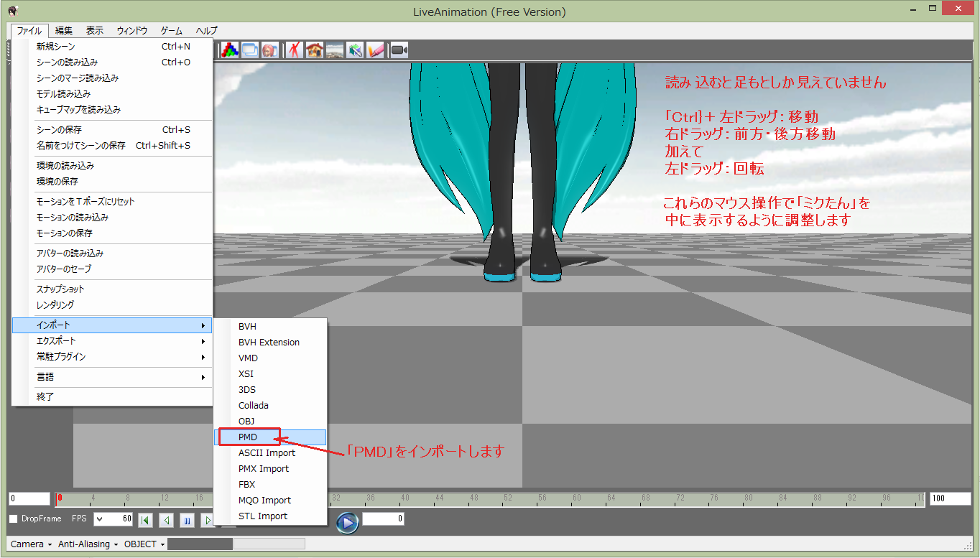Jump to first frame button

145,519
